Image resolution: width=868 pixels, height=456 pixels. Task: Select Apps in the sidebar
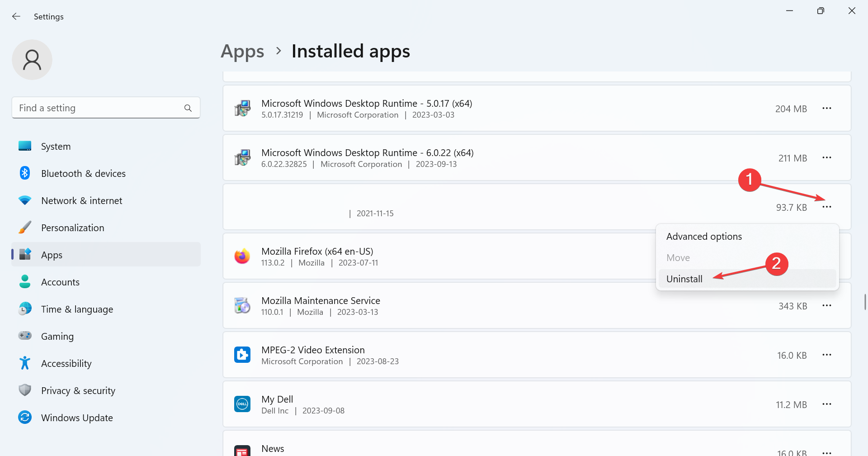[106, 255]
